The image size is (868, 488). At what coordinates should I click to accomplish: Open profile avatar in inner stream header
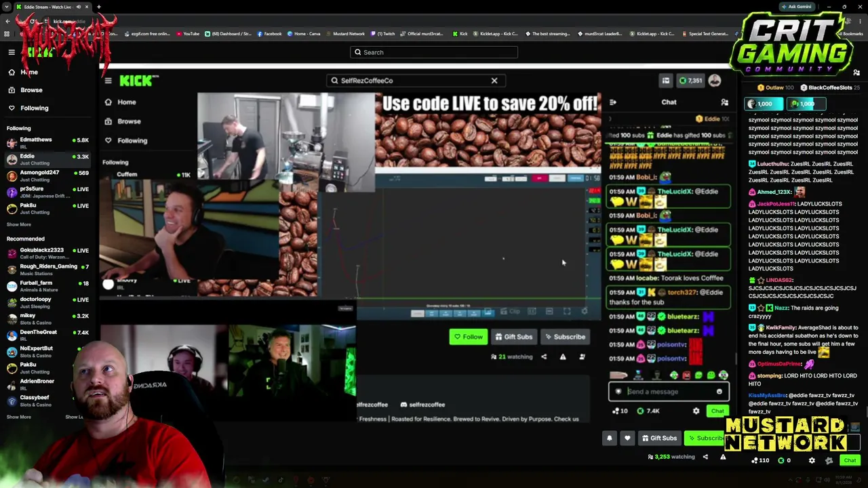tap(715, 81)
